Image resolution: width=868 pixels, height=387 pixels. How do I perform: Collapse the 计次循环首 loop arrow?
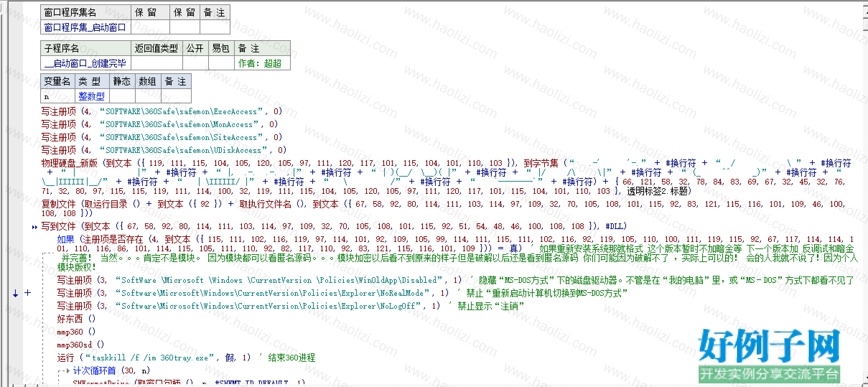tap(68, 370)
